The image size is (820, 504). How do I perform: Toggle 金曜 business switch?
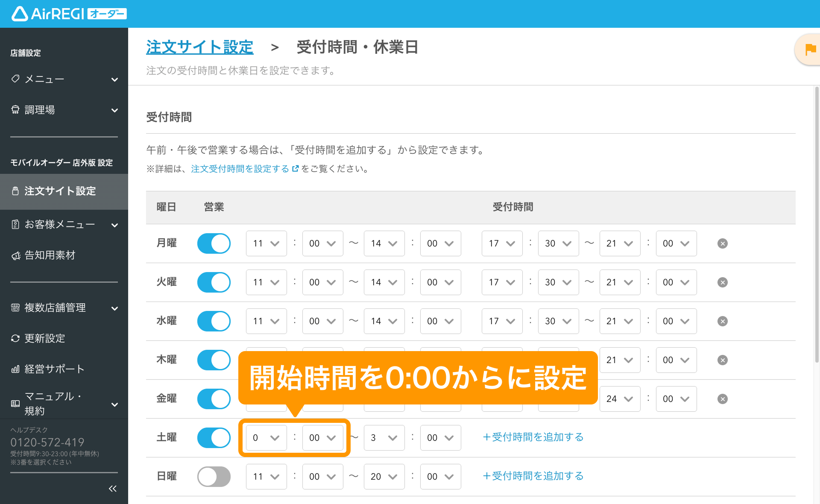click(x=214, y=399)
